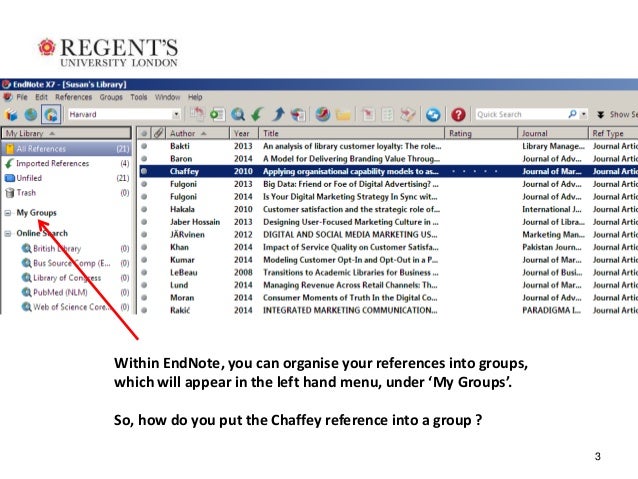Select Integrated Library & Online Search Mode icon

(51, 115)
